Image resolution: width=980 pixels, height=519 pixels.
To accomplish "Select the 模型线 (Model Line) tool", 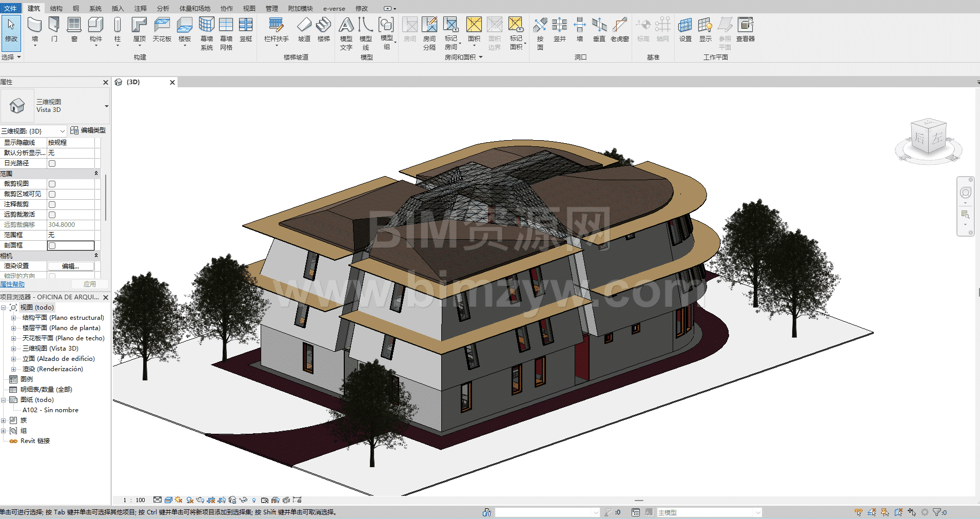I will (366, 33).
